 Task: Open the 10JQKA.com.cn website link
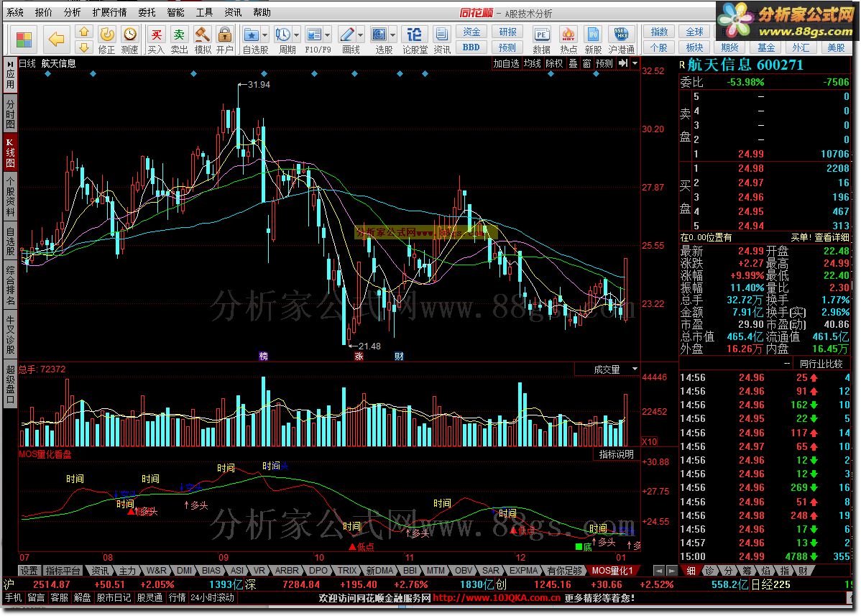(x=497, y=598)
